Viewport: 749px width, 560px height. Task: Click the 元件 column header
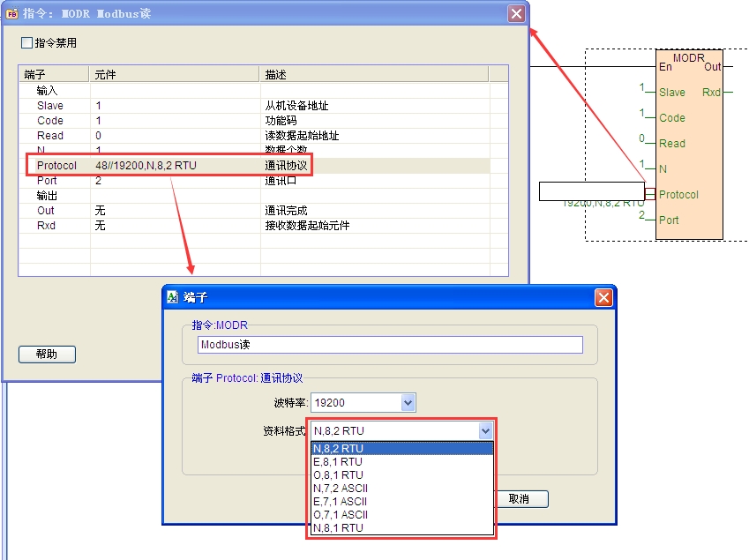click(x=175, y=74)
